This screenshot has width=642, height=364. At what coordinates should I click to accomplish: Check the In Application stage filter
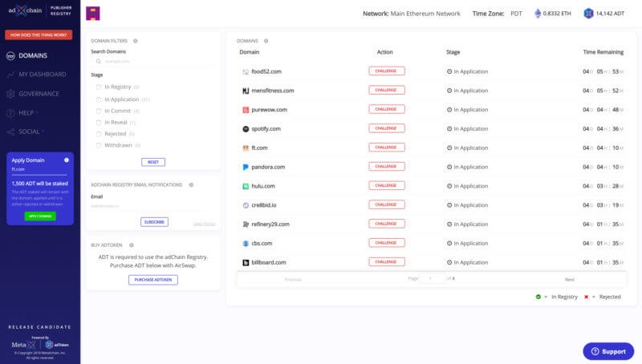tap(99, 99)
